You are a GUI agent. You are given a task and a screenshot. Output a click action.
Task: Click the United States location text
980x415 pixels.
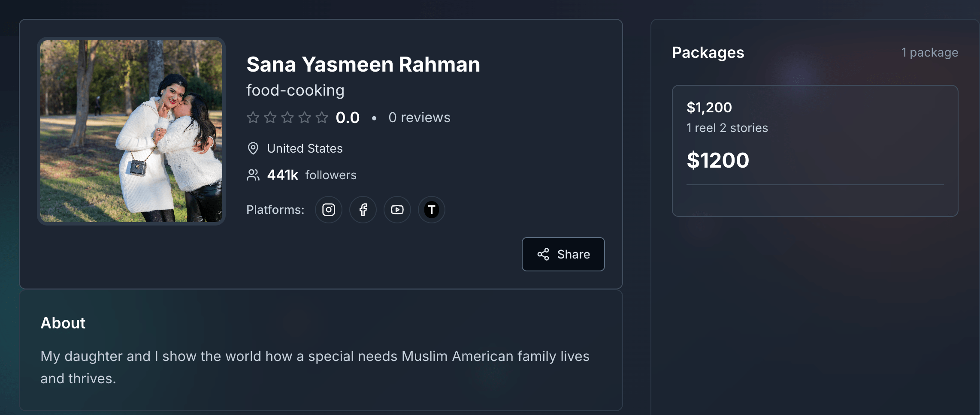click(x=305, y=148)
